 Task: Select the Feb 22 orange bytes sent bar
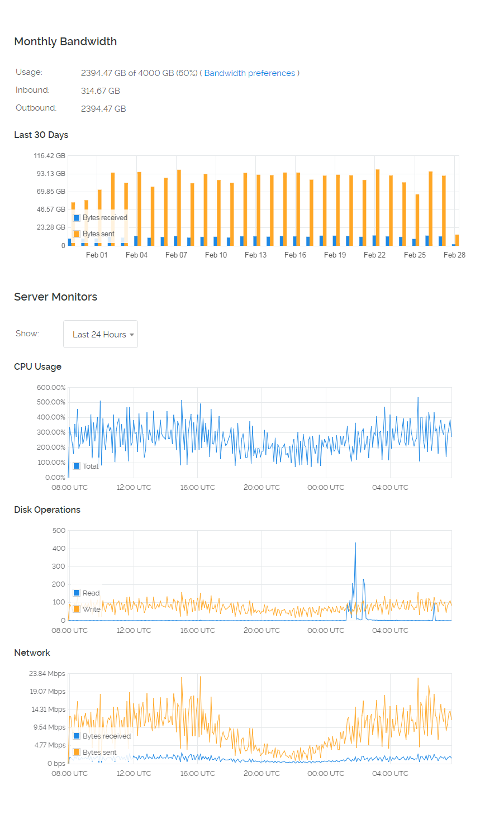pyautogui.click(x=378, y=208)
